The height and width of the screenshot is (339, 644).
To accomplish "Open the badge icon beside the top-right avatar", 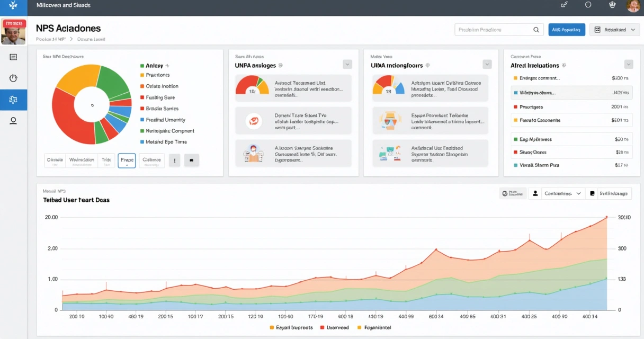I will (613, 5).
